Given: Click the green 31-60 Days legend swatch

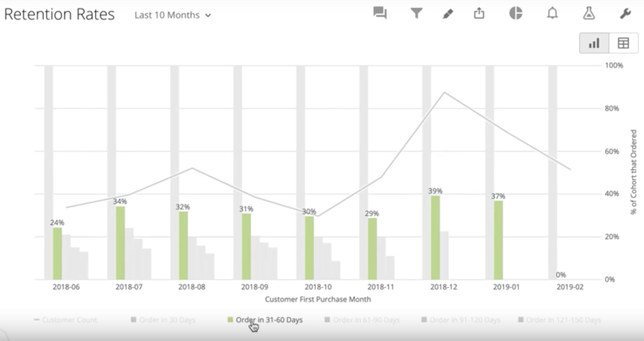Looking at the screenshot, I should [230, 320].
